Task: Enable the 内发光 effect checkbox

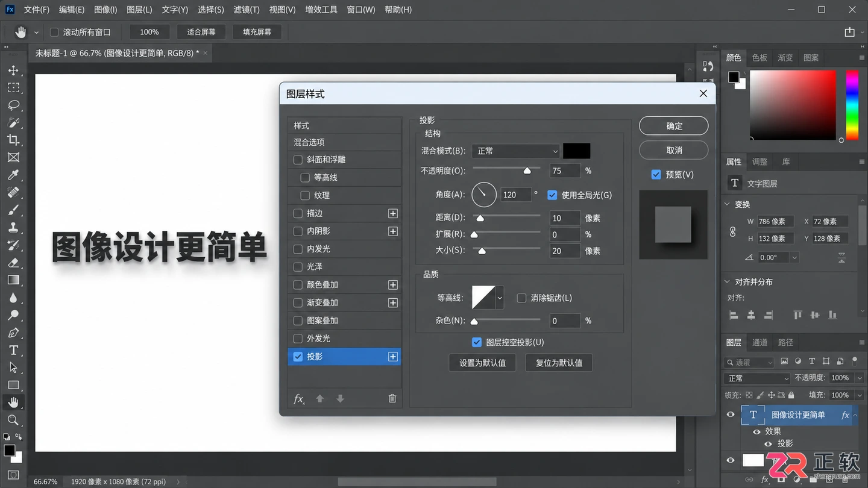Action: click(x=298, y=249)
